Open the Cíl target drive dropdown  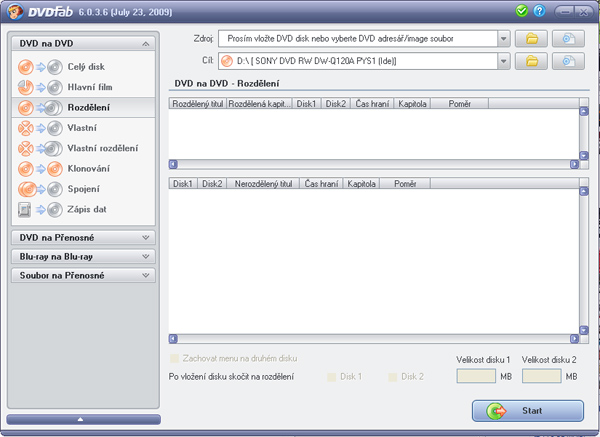click(504, 62)
